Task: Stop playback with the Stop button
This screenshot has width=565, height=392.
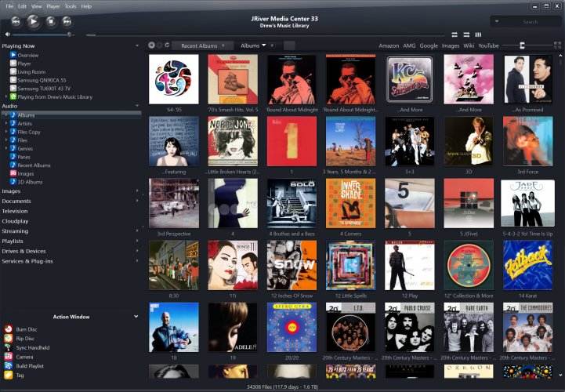Action: 51,22
